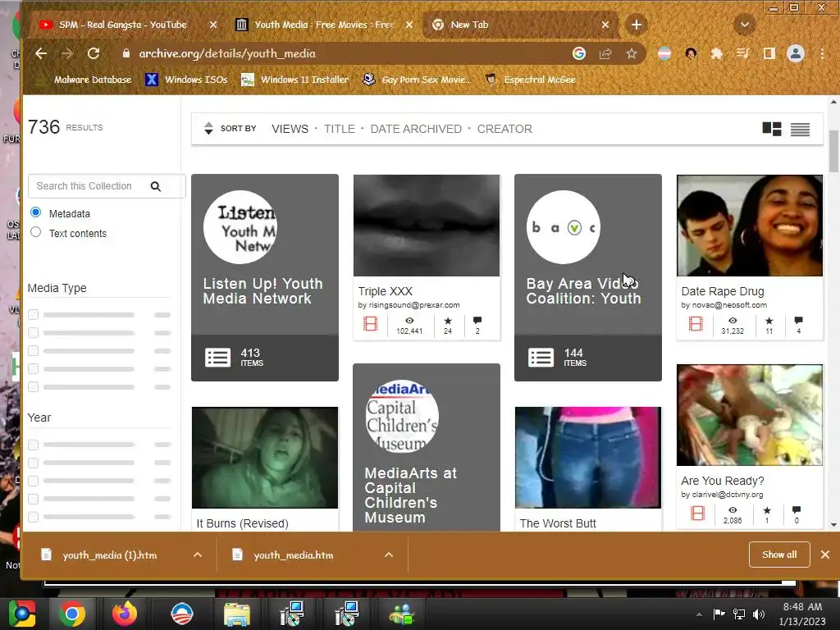Viewport: 840px width, 630px height.
Task: Click the pride flag extension icon
Action: (664, 53)
